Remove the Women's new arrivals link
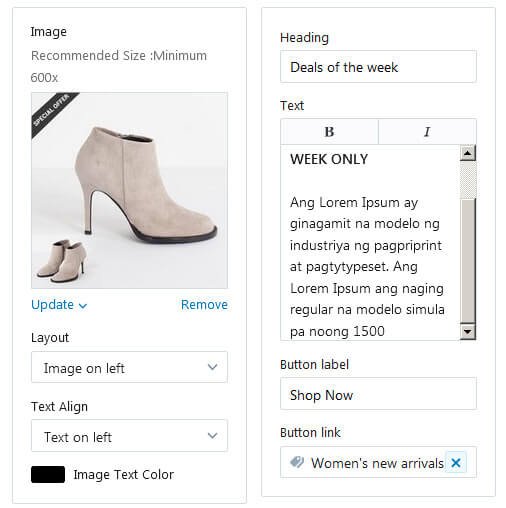The image size is (506, 508). point(456,462)
